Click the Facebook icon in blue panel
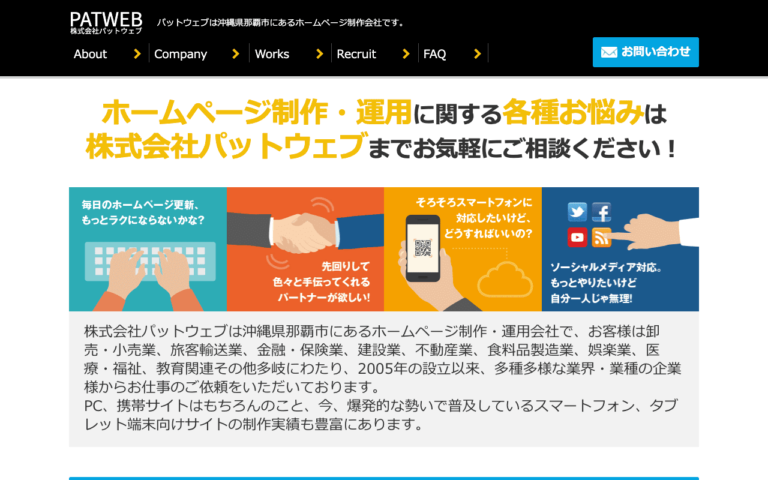This screenshot has width=768, height=480. [601, 212]
